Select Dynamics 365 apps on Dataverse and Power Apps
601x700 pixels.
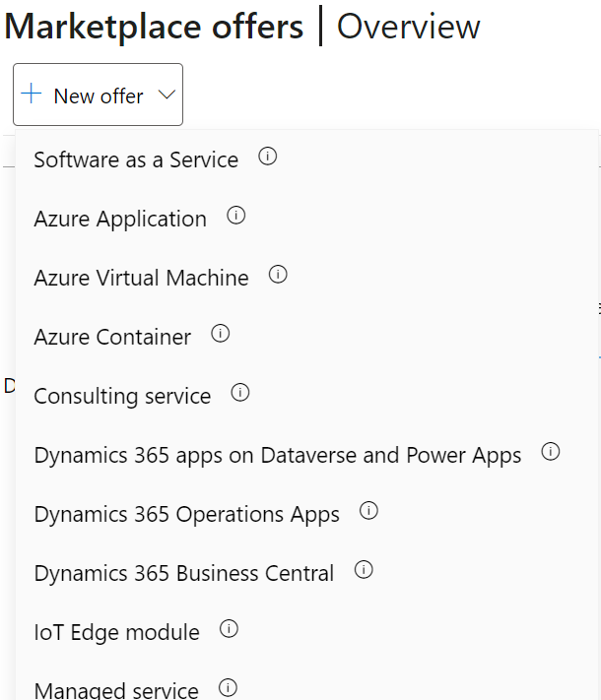pos(278,456)
